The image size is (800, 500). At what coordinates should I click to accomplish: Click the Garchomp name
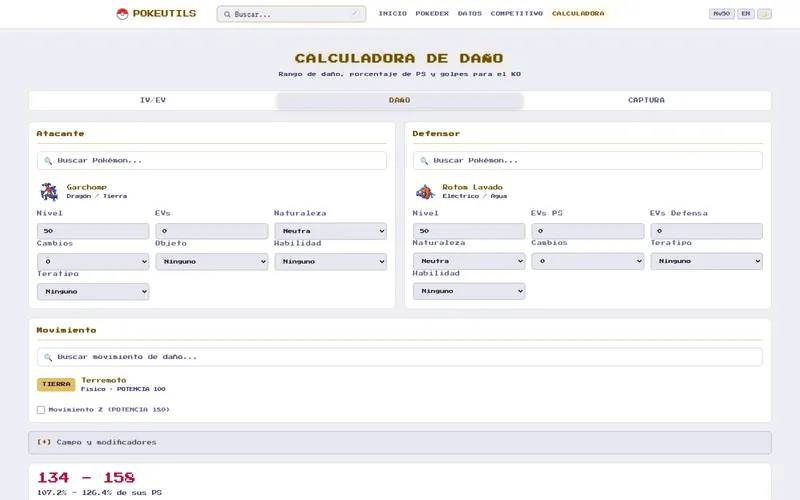pyautogui.click(x=86, y=187)
